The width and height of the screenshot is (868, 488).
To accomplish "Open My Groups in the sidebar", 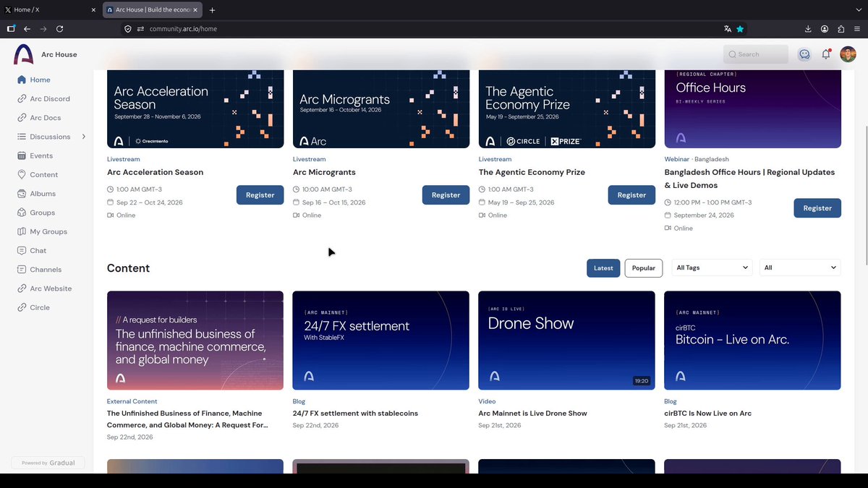I will (48, 231).
